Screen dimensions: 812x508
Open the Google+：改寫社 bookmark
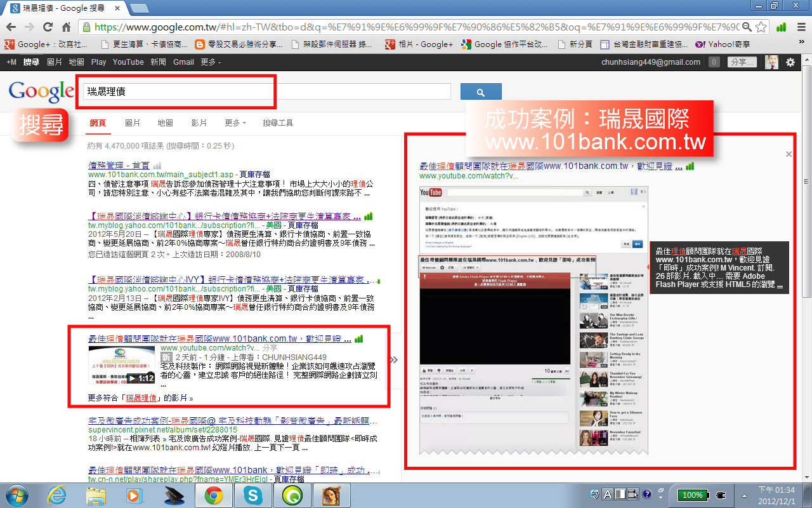pyautogui.click(x=46, y=44)
